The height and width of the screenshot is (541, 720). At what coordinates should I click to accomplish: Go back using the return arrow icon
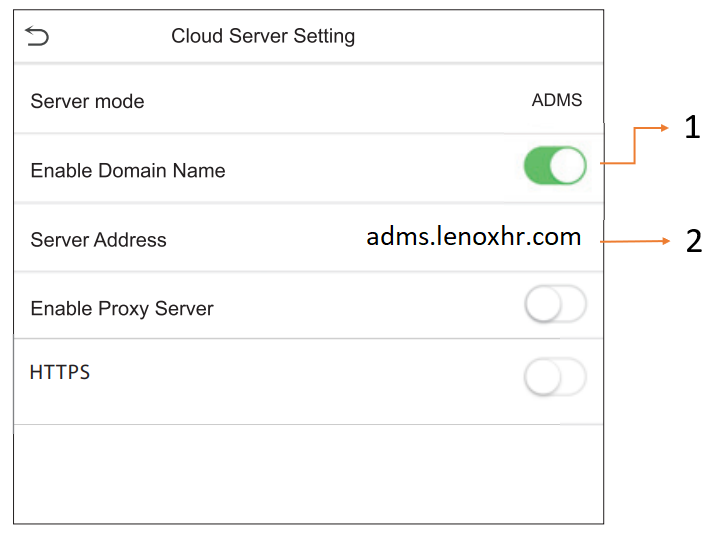coord(37,36)
